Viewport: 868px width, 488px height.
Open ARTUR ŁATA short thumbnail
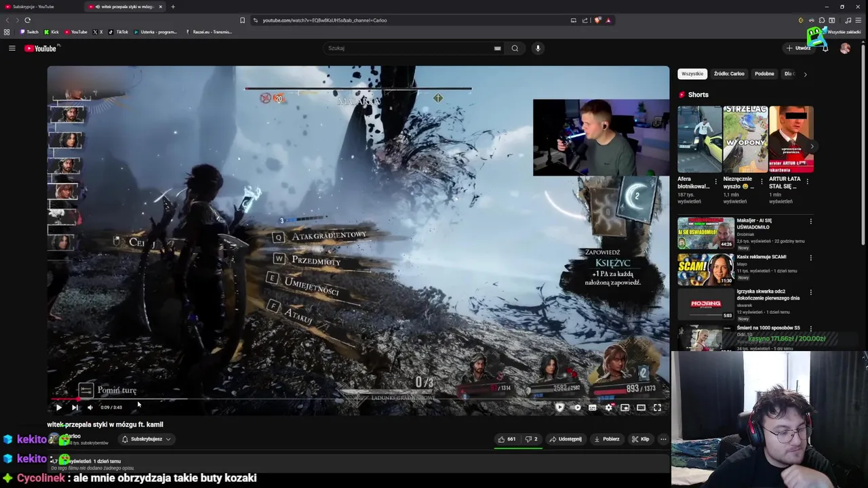tap(791, 139)
